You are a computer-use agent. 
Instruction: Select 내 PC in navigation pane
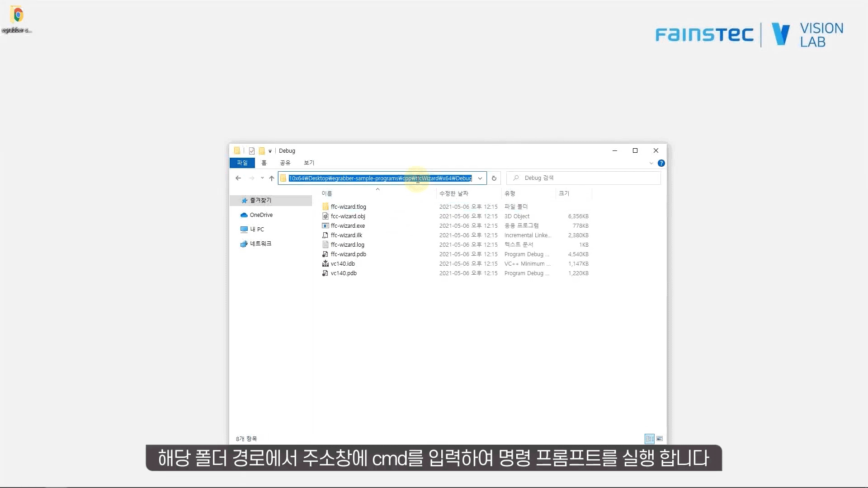pos(257,229)
